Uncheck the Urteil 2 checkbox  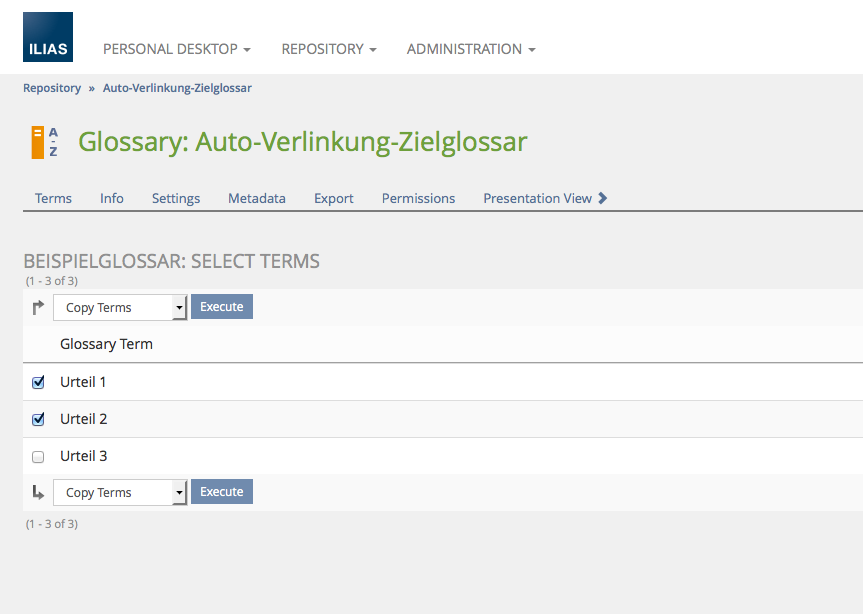click(39, 419)
